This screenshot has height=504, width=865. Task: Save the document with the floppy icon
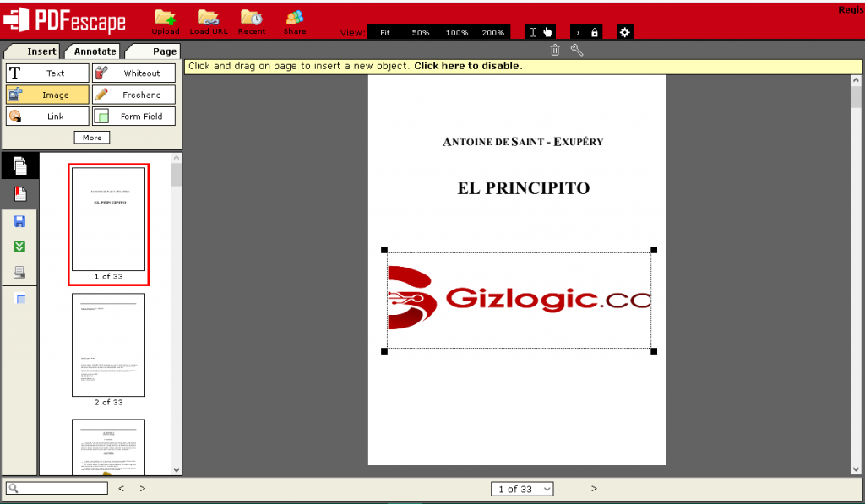pos(19,221)
